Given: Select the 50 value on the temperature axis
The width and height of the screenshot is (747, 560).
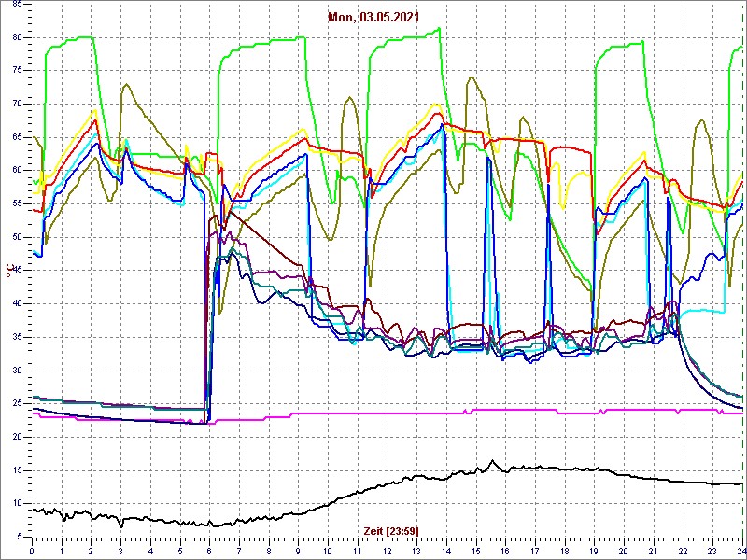Looking at the screenshot, I should [15, 237].
